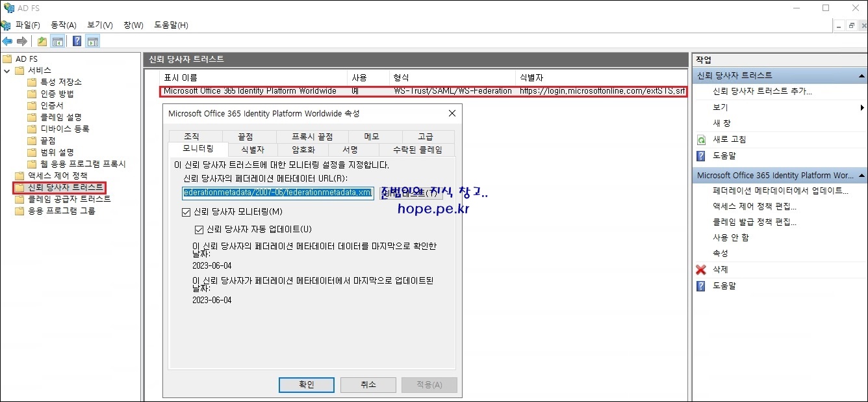
Task: Click the 끝점 folder icon in tree
Action: click(32, 141)
